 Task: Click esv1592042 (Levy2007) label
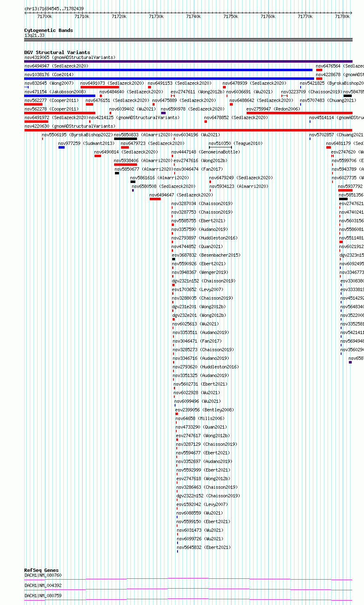[202, 504]
